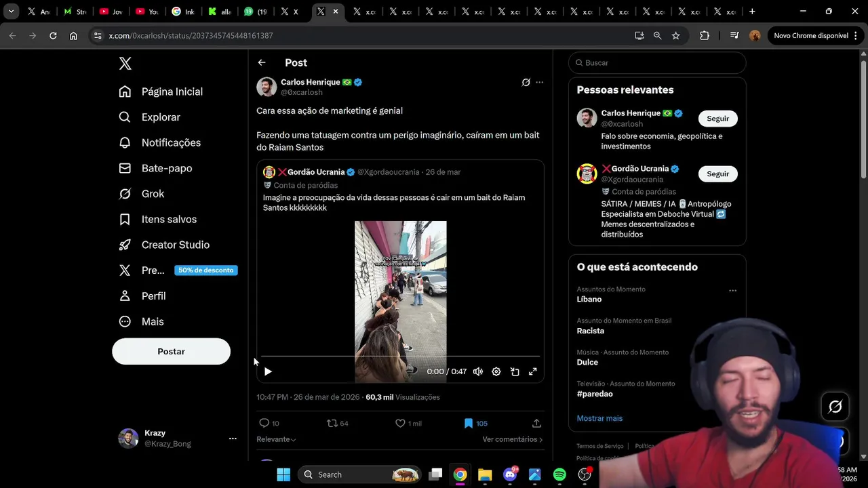Switch to the 'Ink' Google tab
This screenshot has width=868, height=488.
tap(183, 12)
